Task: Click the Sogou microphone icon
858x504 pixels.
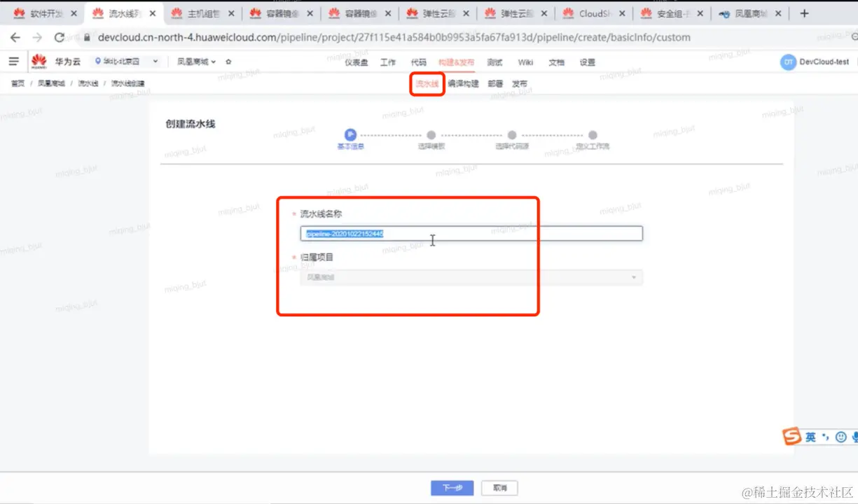Action: tap(854, 437)
